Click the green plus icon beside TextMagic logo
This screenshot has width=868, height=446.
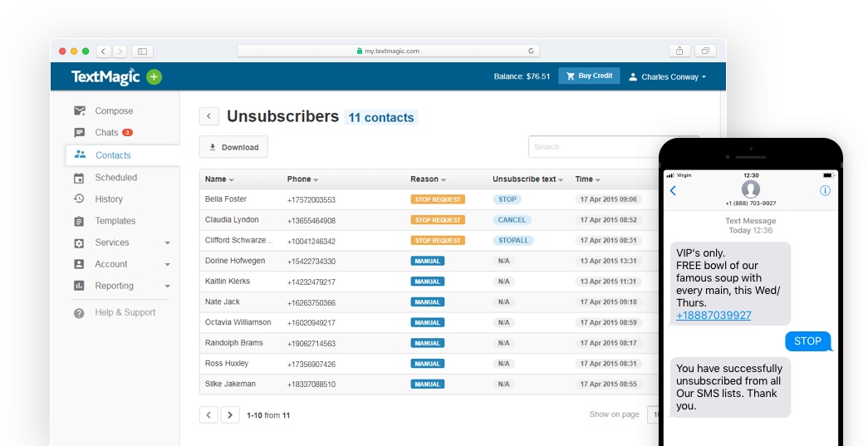[x=154, y=77]
